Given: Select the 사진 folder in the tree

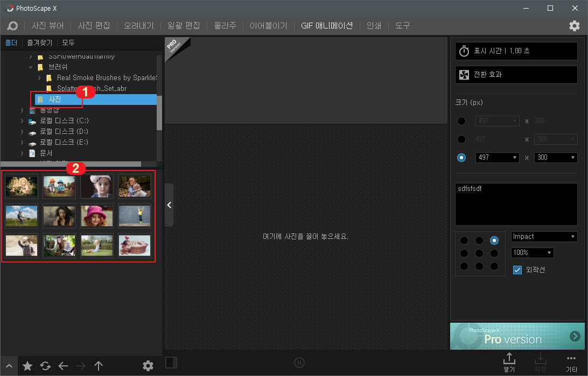Looking at the screenshot, I should pos(96,99).
